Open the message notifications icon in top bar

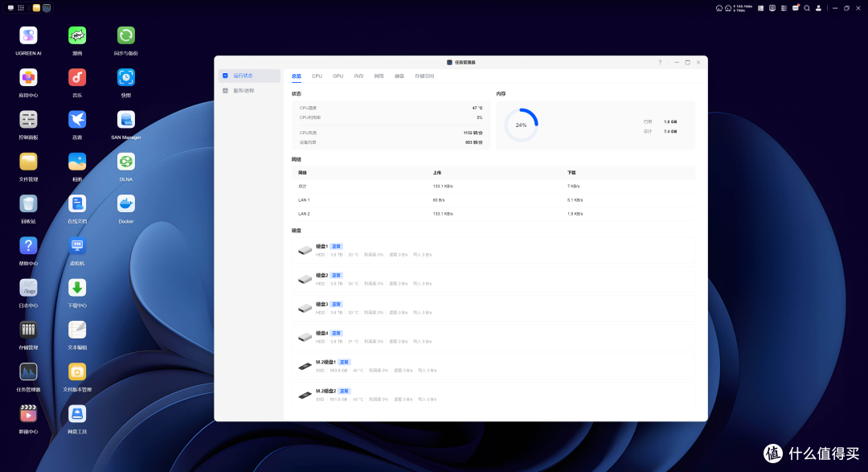(796, 8)
